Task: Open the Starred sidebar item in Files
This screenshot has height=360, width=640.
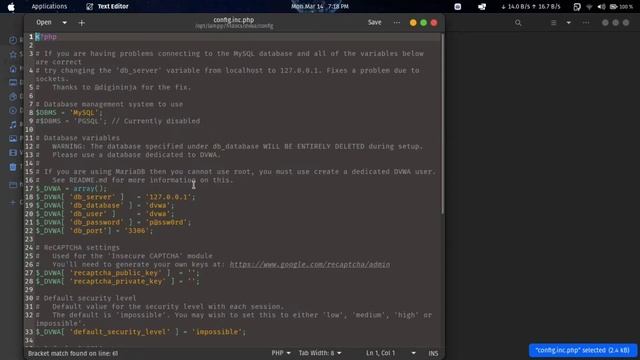Action: point(13,54)
